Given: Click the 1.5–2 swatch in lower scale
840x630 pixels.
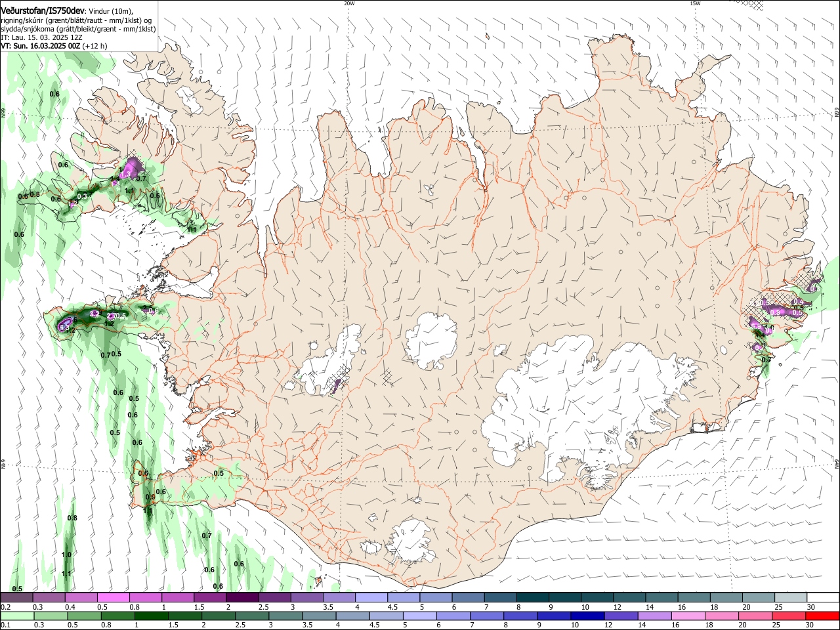Looking at the screenshot, I should click(185, 616).
